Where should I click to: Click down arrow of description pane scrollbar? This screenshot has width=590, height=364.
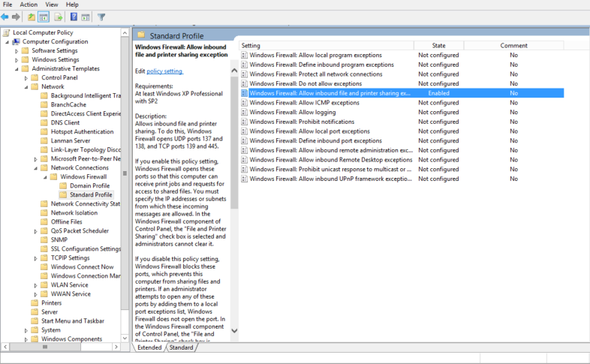[x=233, y=330]
